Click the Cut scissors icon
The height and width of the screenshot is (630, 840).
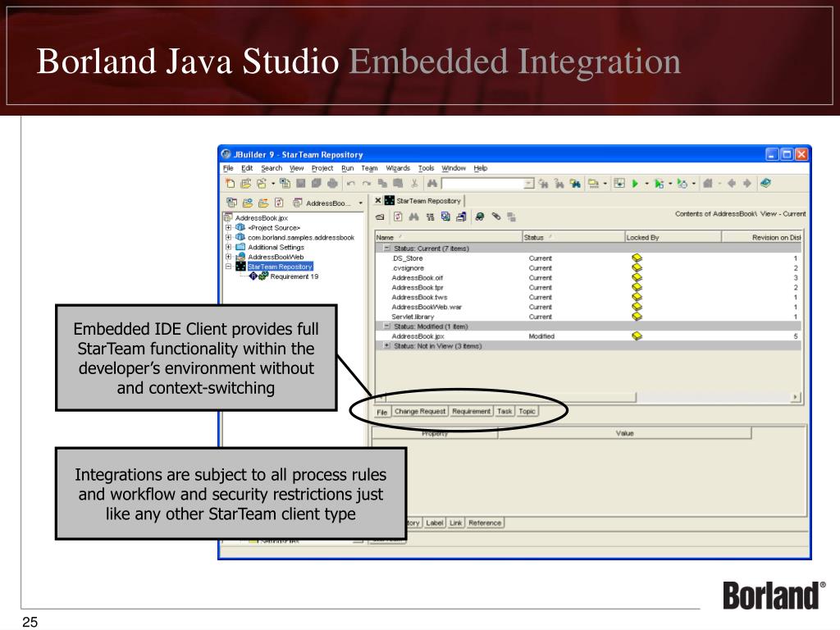pos(414,184)
